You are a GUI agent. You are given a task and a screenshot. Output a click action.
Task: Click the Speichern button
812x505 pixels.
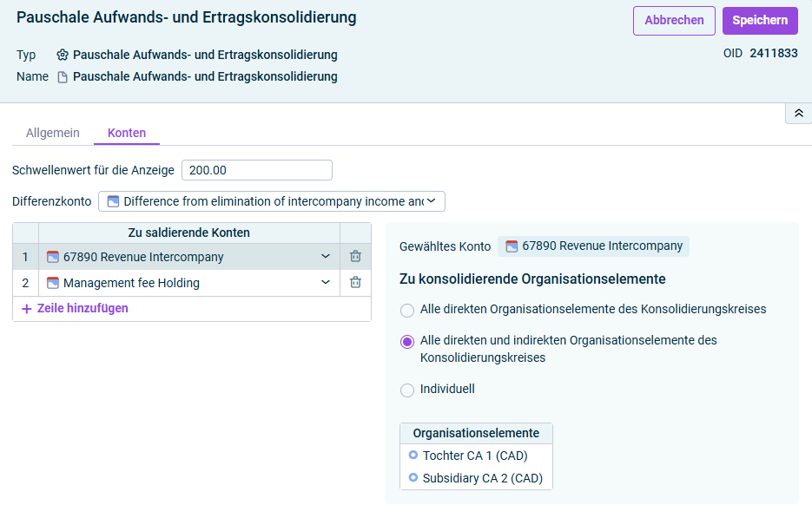[760, 21]
